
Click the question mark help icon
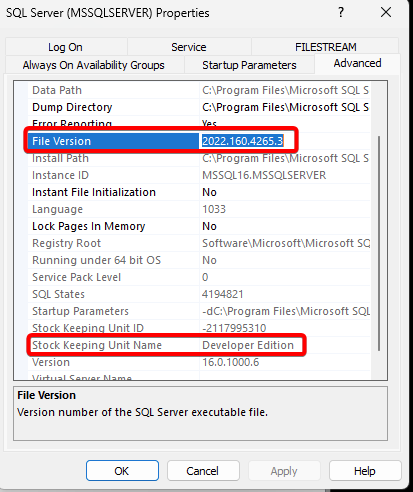(341, 13)
